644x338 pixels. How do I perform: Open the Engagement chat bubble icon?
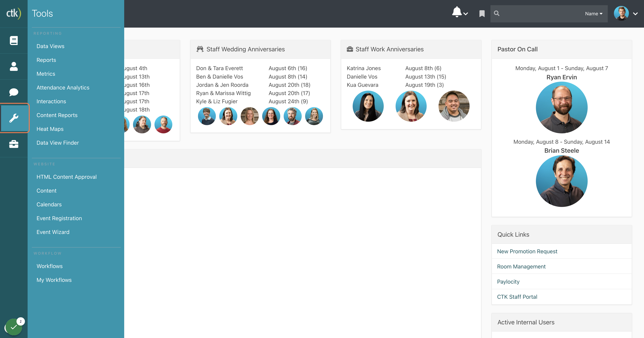14,92
